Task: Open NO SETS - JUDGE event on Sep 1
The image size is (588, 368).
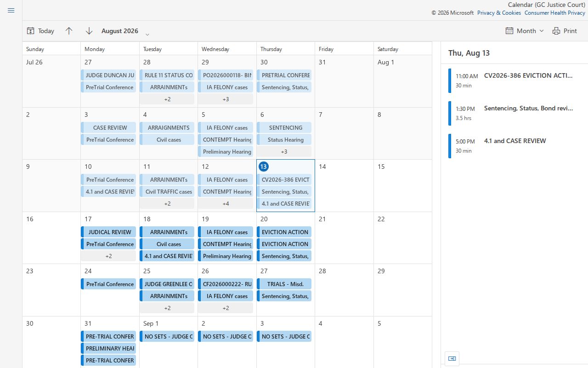Action: [x=167, y=336]
